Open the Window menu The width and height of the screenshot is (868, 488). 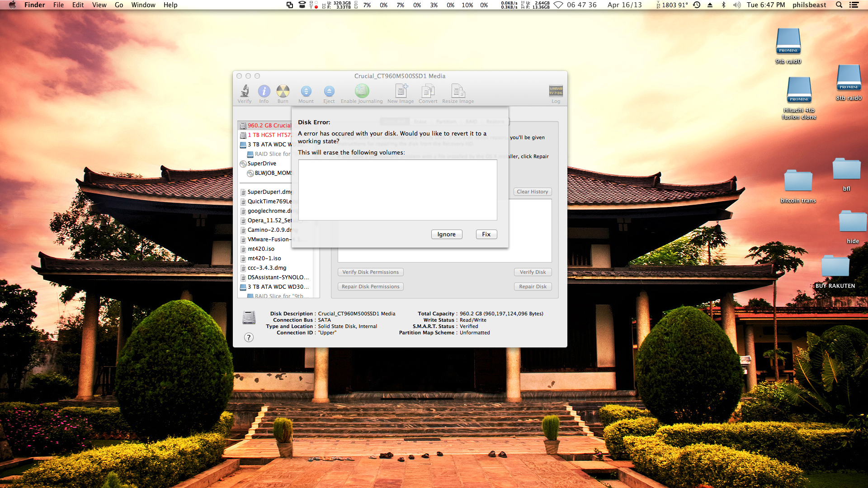point(143,5)
